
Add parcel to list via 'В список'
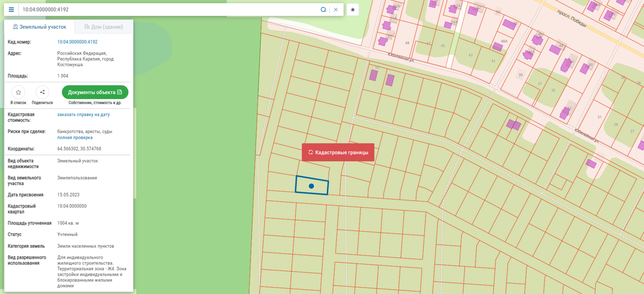(18, 93)
